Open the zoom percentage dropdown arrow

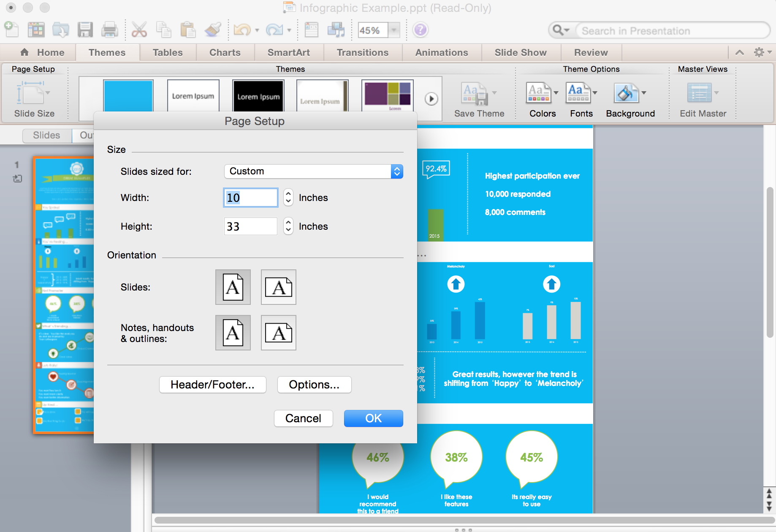(394, 30)
